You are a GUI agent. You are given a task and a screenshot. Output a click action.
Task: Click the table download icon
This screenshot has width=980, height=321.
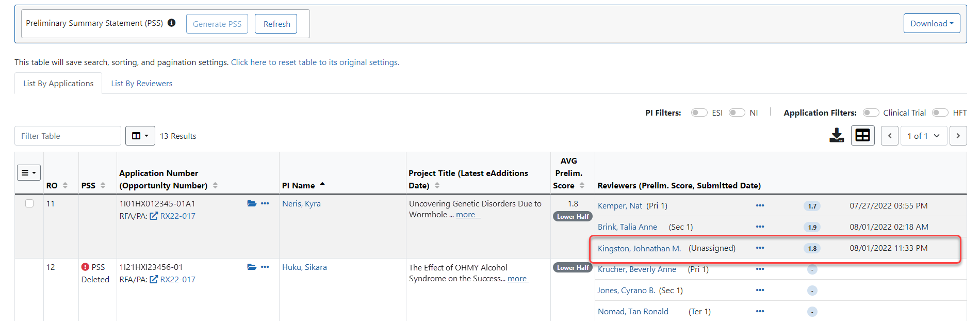pyautogui.click(x=836, y=136)
